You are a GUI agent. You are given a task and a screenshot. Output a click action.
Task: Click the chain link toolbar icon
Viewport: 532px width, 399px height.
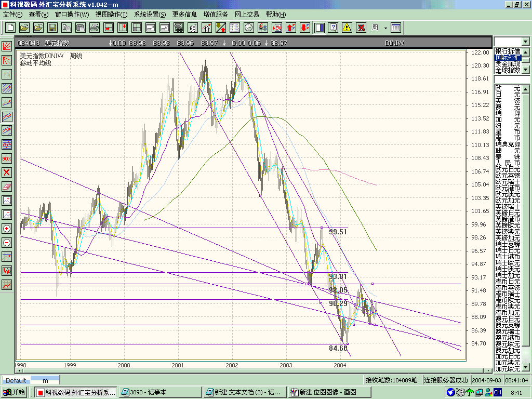pos(179,28)
